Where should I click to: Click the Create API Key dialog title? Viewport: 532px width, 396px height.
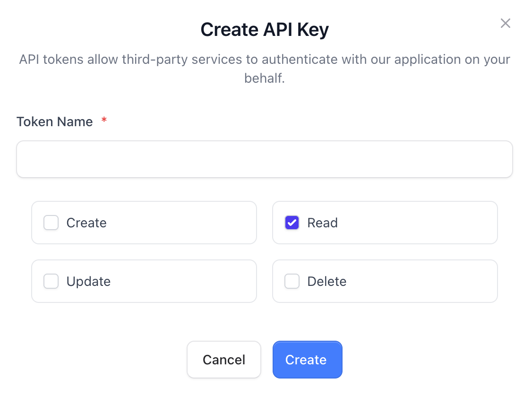[265, 29]
